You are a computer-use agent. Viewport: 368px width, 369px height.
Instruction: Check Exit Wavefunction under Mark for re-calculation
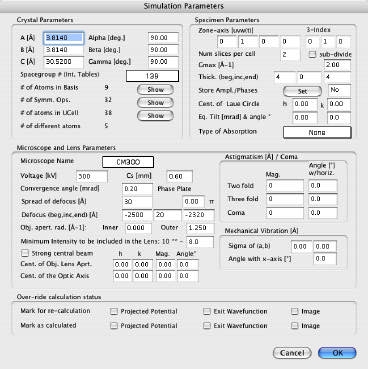207,312
